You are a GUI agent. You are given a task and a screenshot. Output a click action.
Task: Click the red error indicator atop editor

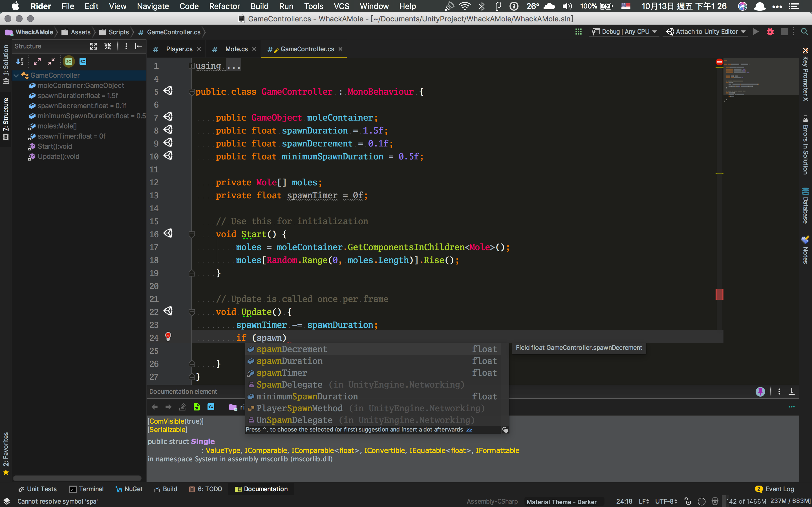[x=719, y=62]
